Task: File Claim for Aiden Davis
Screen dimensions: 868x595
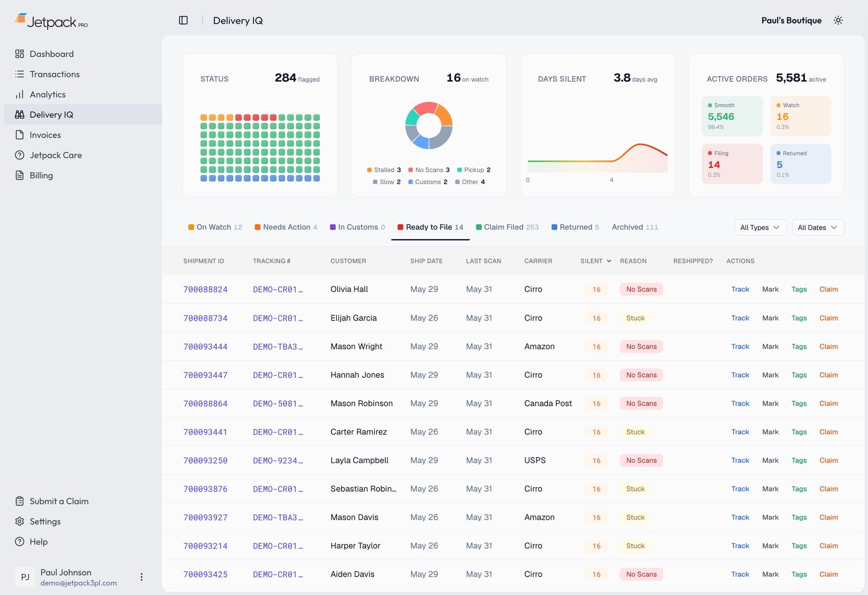Action: (x=829, y=574)
